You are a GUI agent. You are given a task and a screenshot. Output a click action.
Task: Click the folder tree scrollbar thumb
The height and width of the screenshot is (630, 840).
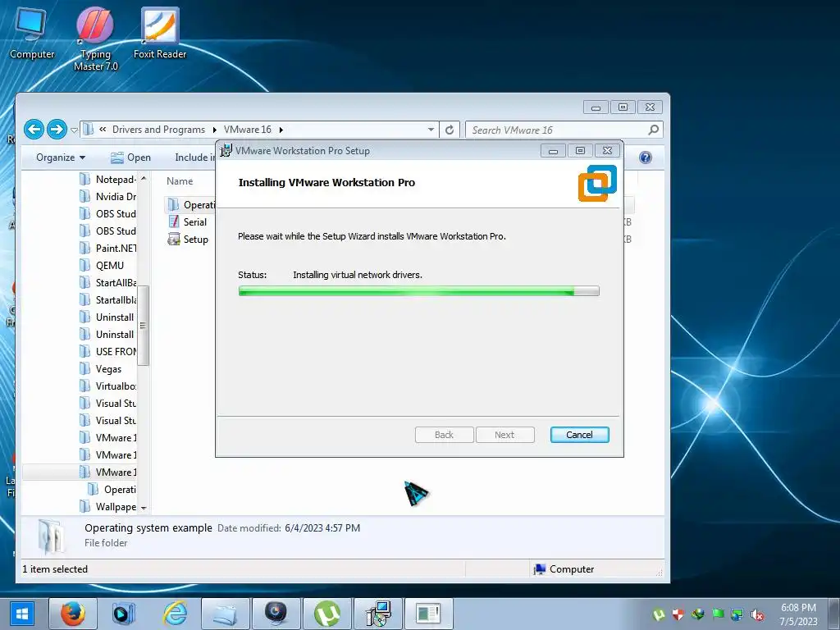click(x=143, y=326)
